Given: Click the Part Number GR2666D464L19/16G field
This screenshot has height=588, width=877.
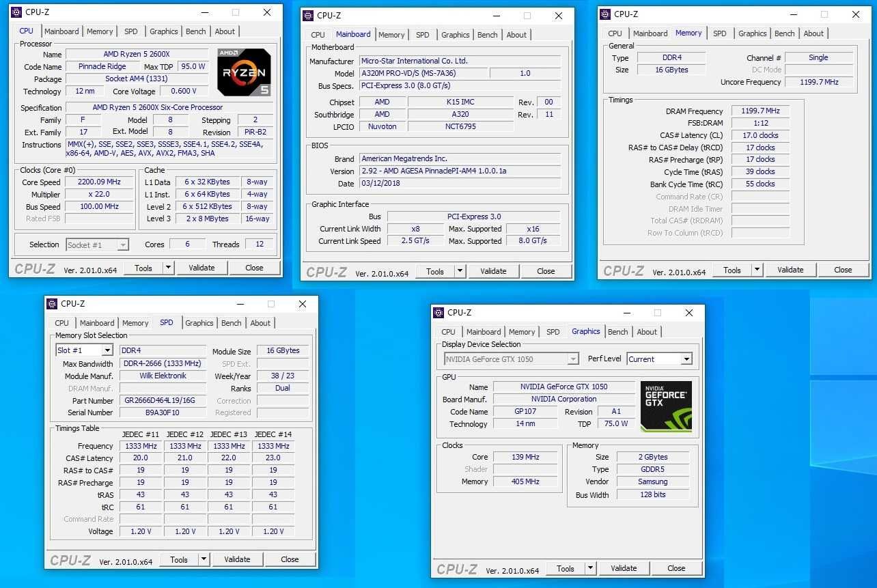Looking at the screenshot, I should point(163,401).
